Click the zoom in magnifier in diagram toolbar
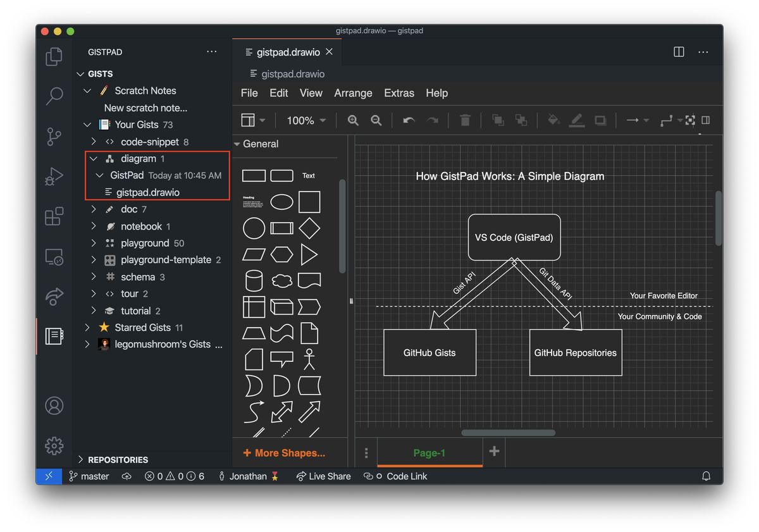759x532 pixels. [353, 120]
